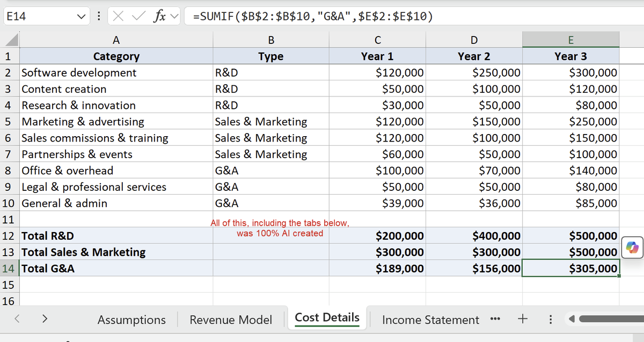Click the add new sheet plus icon
The width and height of the screenshot is (644, 342).
[521, 319]
